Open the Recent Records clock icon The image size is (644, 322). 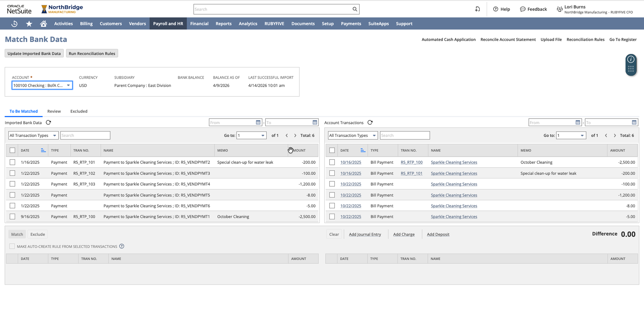(14, 24)
